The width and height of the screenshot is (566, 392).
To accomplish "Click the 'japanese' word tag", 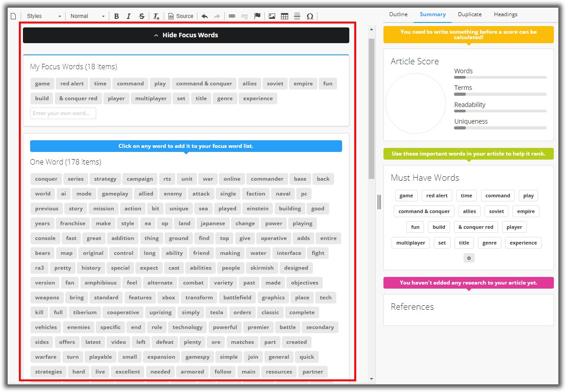I will click(213, 223).
